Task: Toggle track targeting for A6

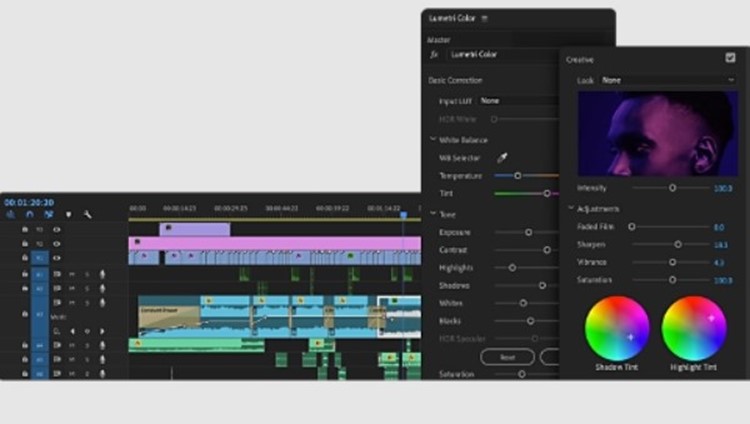Action: pos(40,373)
